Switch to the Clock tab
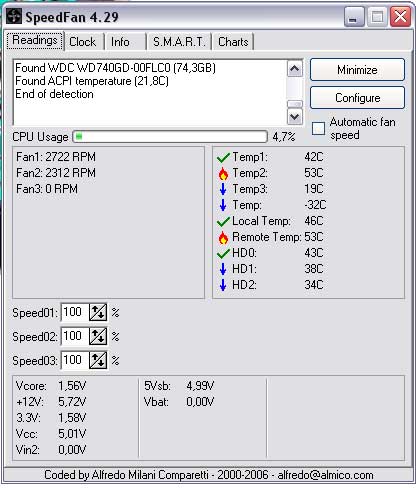 pyautogui.click(x=83, y=42)
